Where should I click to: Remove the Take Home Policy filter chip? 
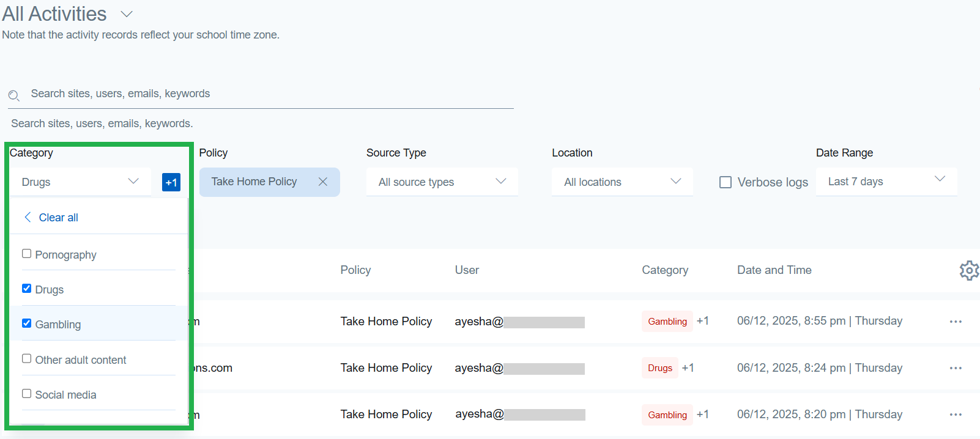323,182
